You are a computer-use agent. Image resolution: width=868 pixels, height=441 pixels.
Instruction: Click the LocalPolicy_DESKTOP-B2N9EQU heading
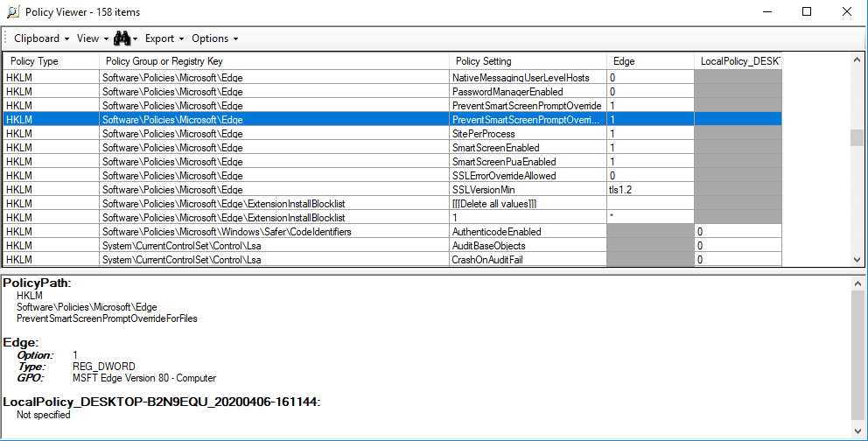(162, 402)
